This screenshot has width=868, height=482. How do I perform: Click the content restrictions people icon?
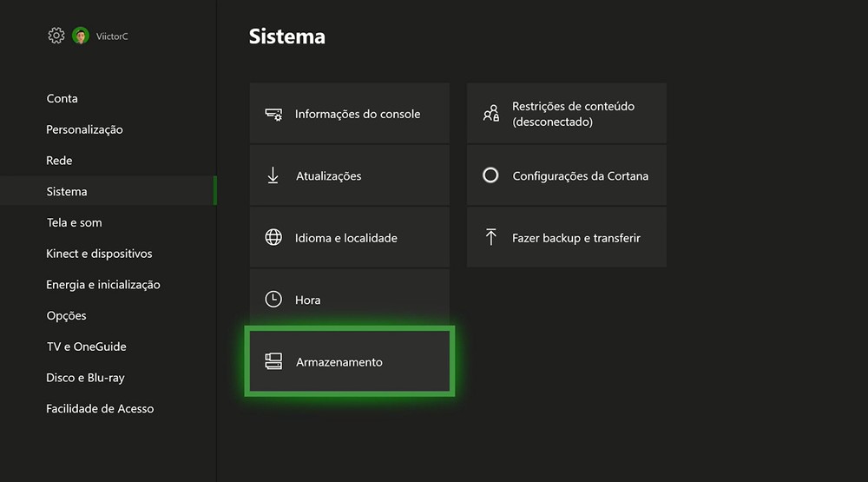click(490, 114)
